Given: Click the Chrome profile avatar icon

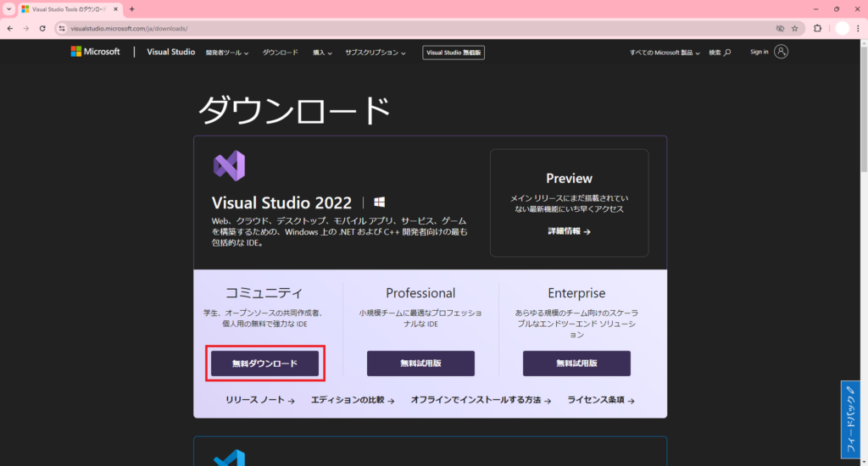Looking at the screenshot, I should 841,28.
